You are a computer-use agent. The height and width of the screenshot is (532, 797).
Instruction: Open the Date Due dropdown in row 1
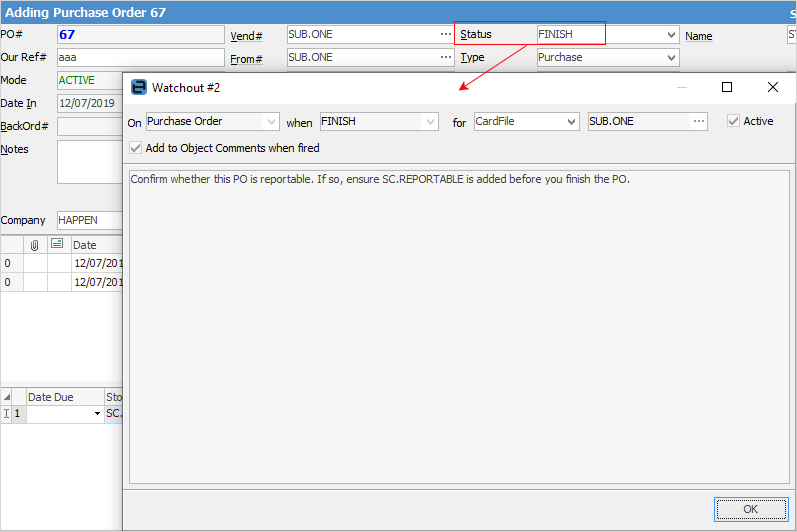coord(97,414)
